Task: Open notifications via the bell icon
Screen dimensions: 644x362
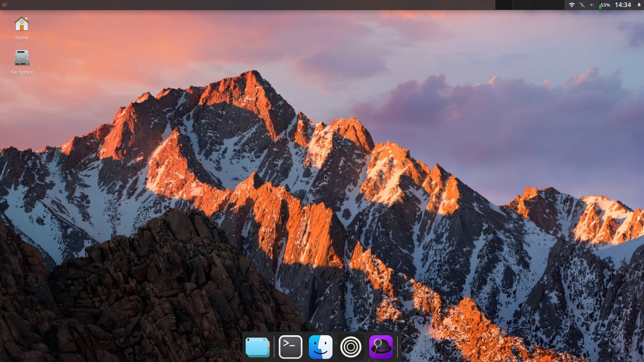Action: (639, 5)
